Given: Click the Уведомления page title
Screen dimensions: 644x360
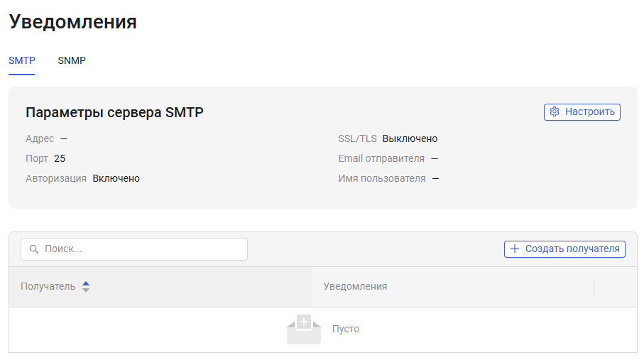Looking at the screenshot, I should point(72,22).
